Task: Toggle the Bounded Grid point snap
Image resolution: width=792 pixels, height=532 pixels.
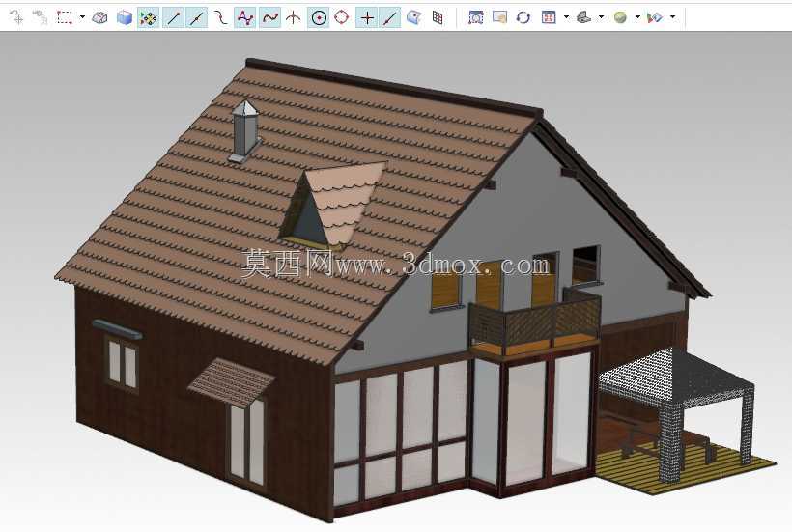Action: [x=438, y=18]
